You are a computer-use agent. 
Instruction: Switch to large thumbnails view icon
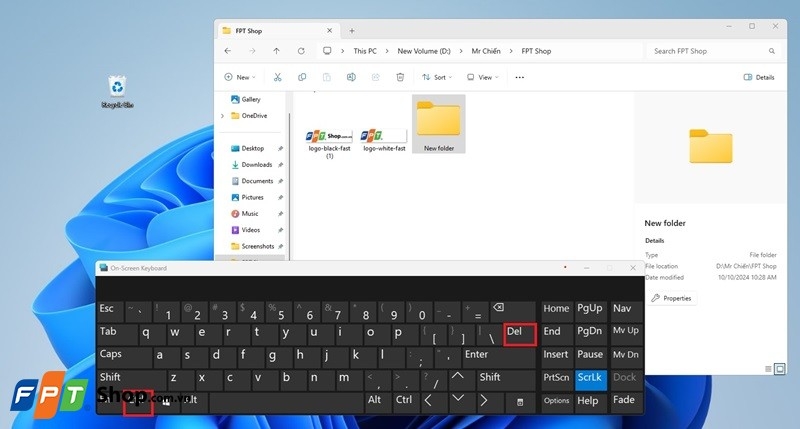coord(780,369)
